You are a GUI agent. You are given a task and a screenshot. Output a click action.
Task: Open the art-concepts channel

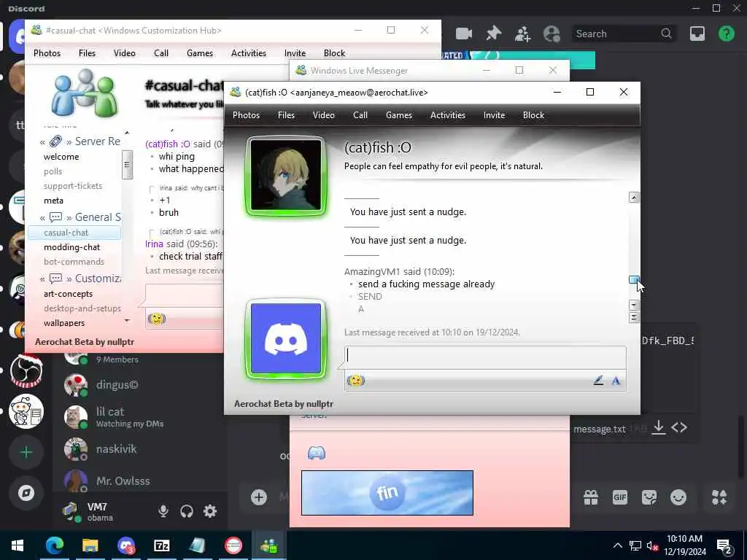click(x=68, y=294)
